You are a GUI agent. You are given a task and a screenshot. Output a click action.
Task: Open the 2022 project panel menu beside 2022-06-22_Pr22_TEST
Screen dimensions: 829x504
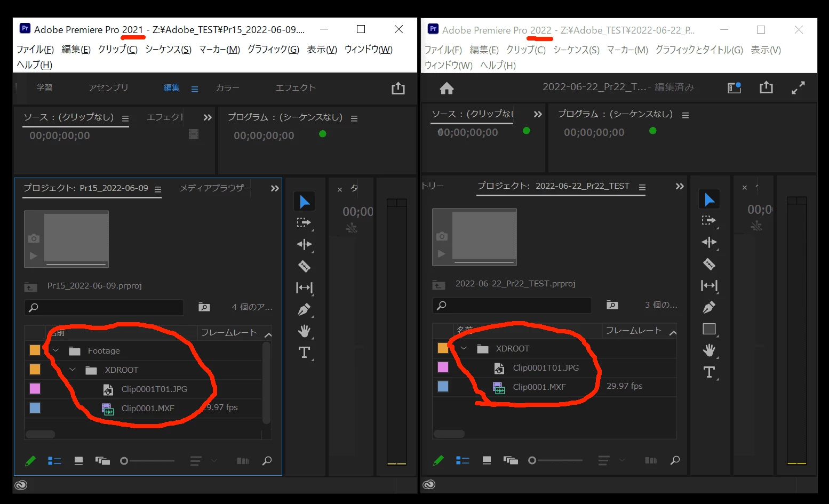(642, 187)
